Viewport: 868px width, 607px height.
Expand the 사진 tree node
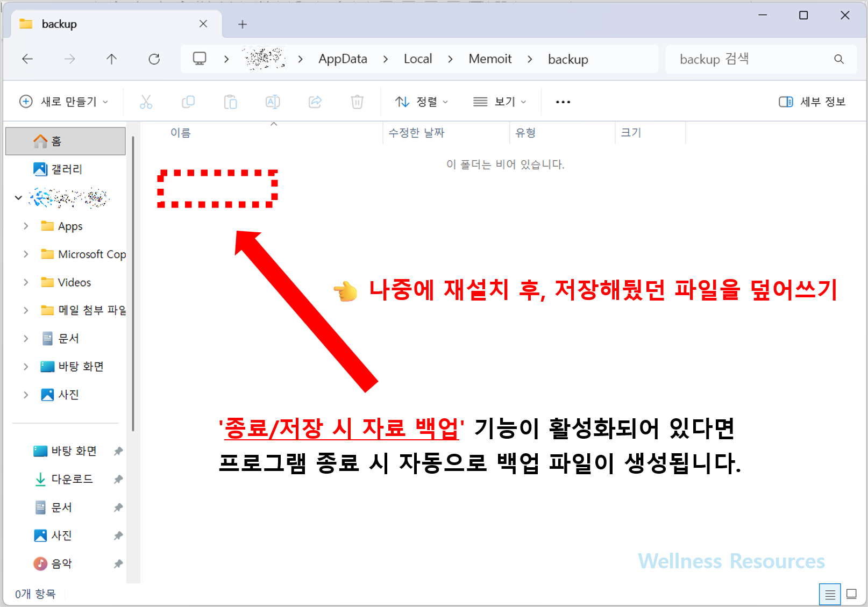coord(26,395)
